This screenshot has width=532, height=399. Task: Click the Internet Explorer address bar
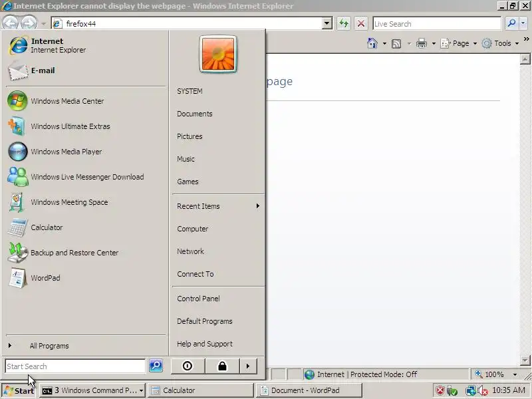coord(187,23)
